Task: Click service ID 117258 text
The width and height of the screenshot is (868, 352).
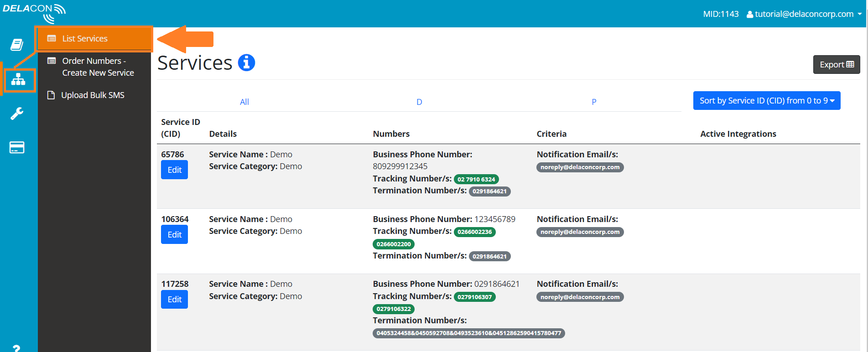Action: click(x=175, y=284)
